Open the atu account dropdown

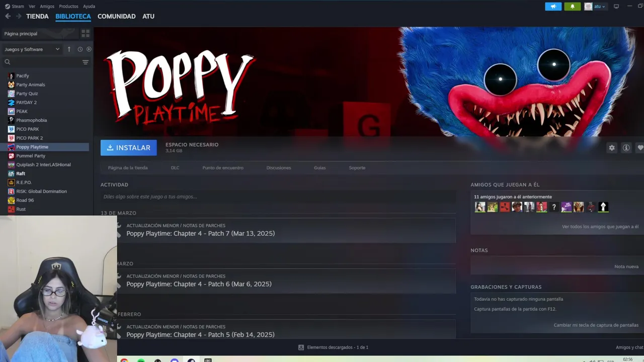pos(595,7)
